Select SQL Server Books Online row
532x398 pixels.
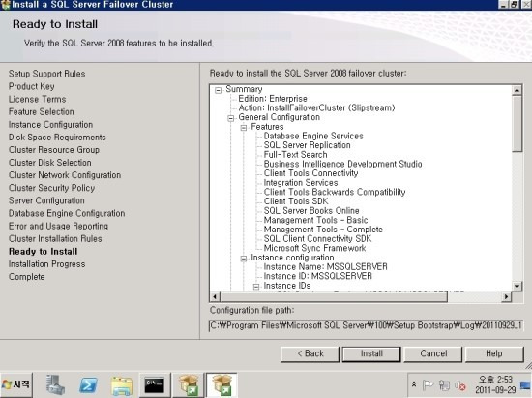coord(311,211)
